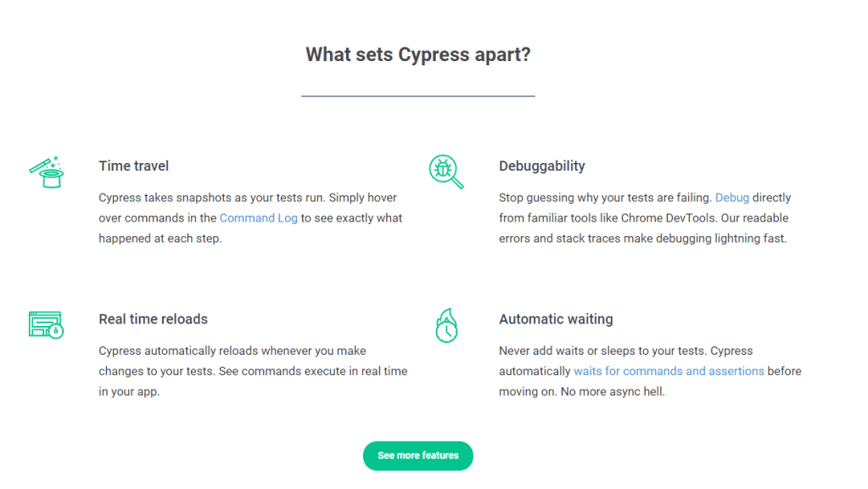Click the Automatic waiting heading
Image resolution: width=868 pixels, height=489 pixels.
pyautogui.click(x=556, y=319)
